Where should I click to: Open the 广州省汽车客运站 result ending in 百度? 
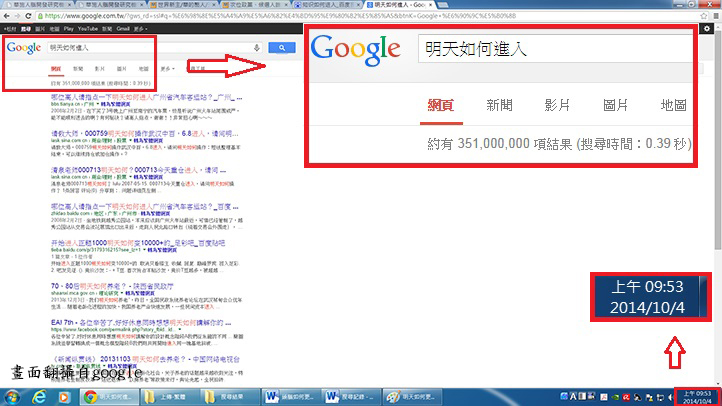145,206
